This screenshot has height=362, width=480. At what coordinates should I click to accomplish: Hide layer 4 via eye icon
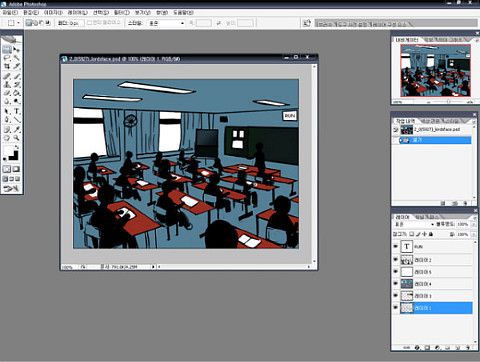(396, 284)
